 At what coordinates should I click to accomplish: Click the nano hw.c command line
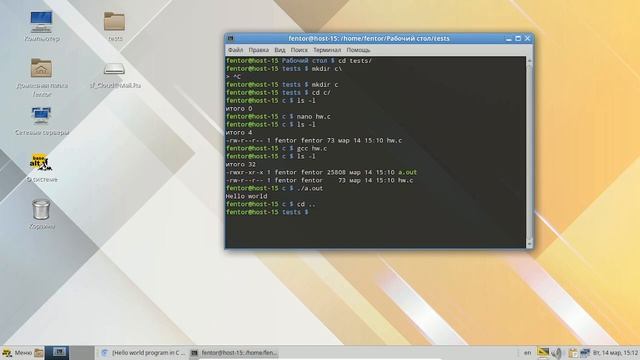278,116
